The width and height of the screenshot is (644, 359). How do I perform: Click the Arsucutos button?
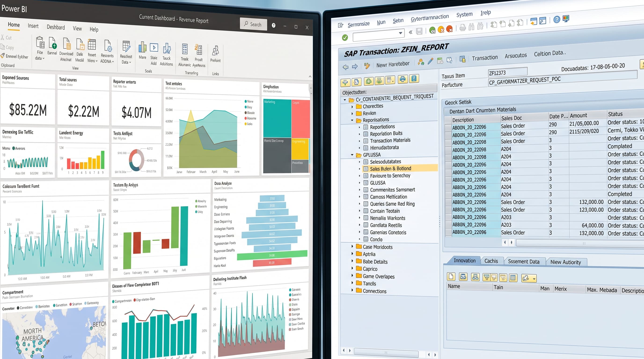pyautogui.click(x=516, y=56)
